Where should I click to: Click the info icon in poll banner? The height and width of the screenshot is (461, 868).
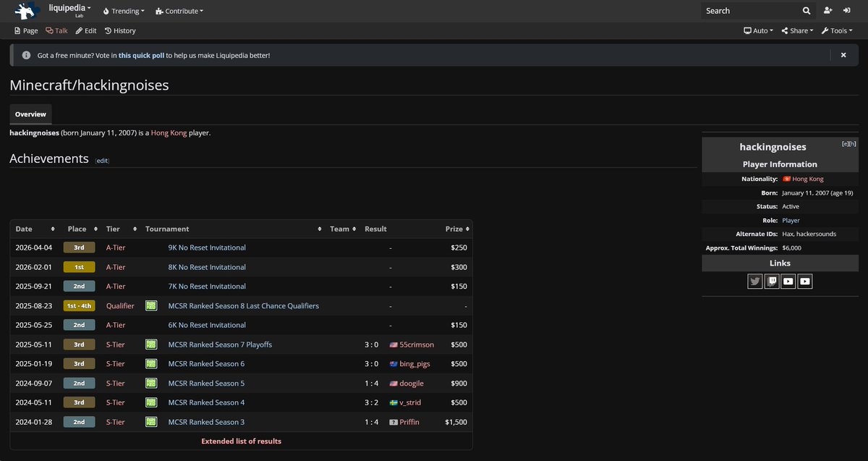point(26,55)
